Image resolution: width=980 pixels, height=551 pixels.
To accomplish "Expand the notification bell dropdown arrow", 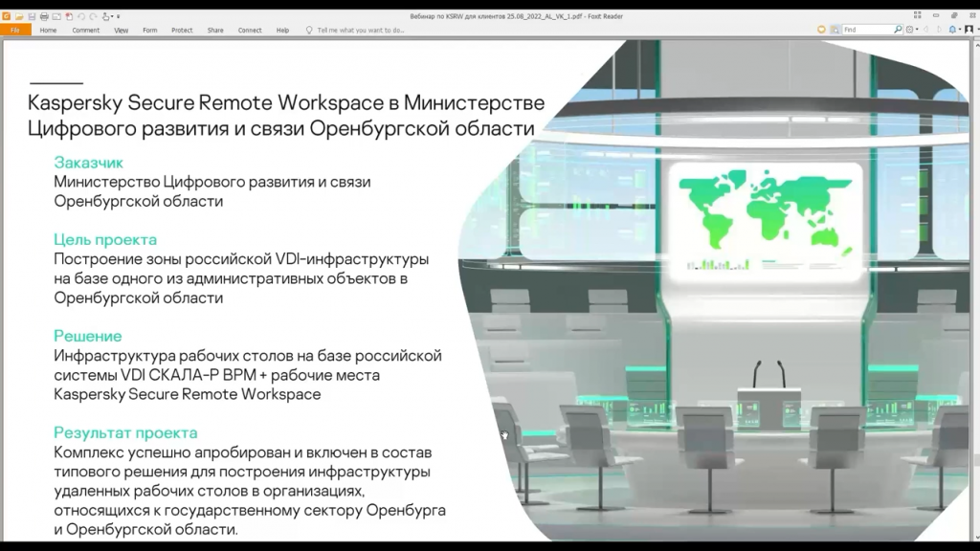I will (960, 30).
